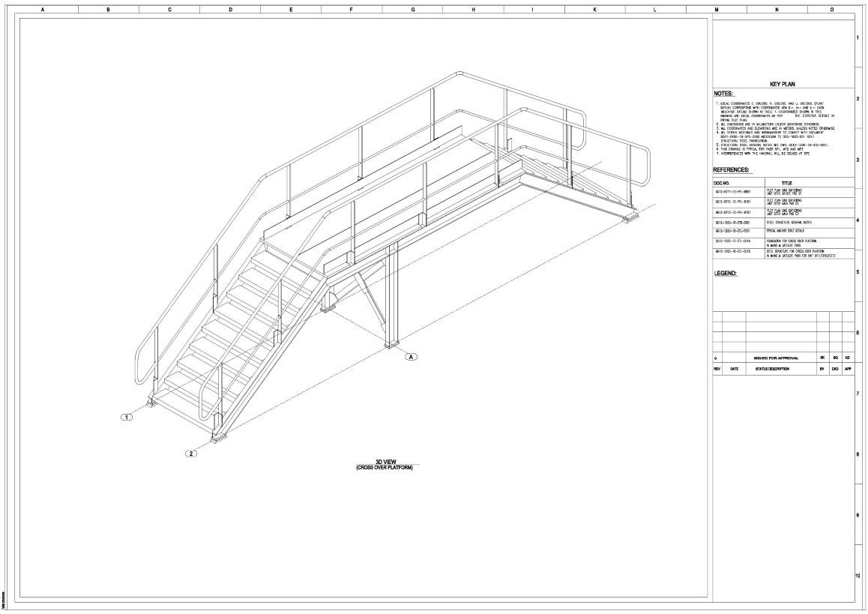Image resolution: width=868 pixels, height=614 pixels.
Task: Select the LEGEND heading
Action: 725,274
